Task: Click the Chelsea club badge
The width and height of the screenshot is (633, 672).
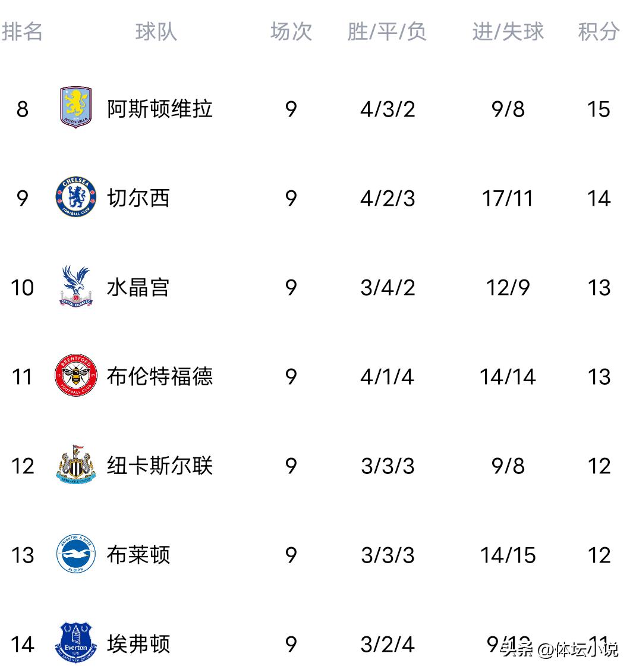Action: pyautogui.click(x=75, y=197)
